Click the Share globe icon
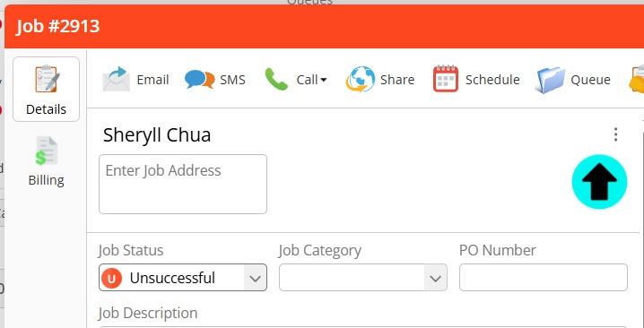 (361, 79)
